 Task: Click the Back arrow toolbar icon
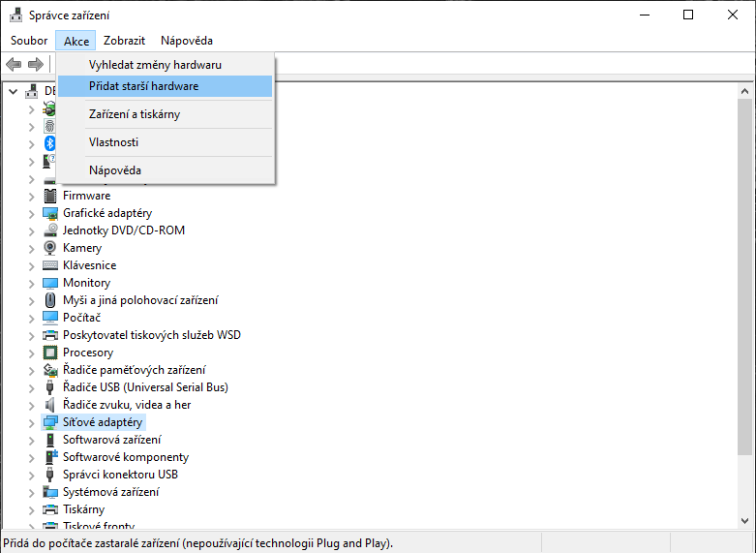14,64
